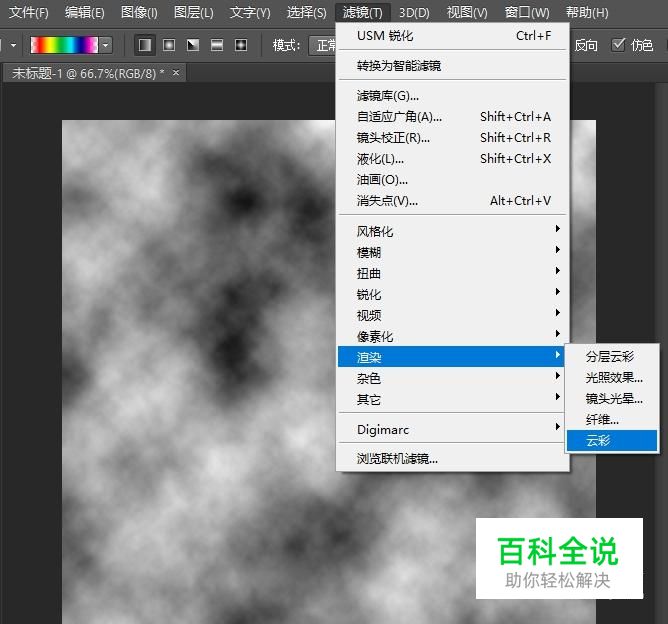Expand the 模糊 submenu

coord(453,252)
